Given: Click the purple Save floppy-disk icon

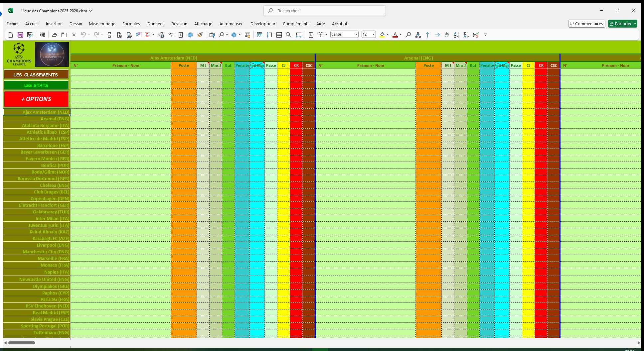Looking at the screenshot, I should [x=20, y=35].
